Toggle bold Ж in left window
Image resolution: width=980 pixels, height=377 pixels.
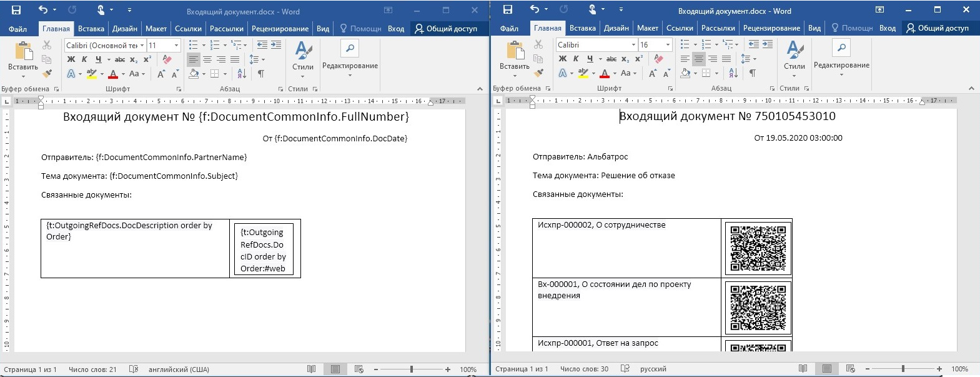tap(71, 59)
